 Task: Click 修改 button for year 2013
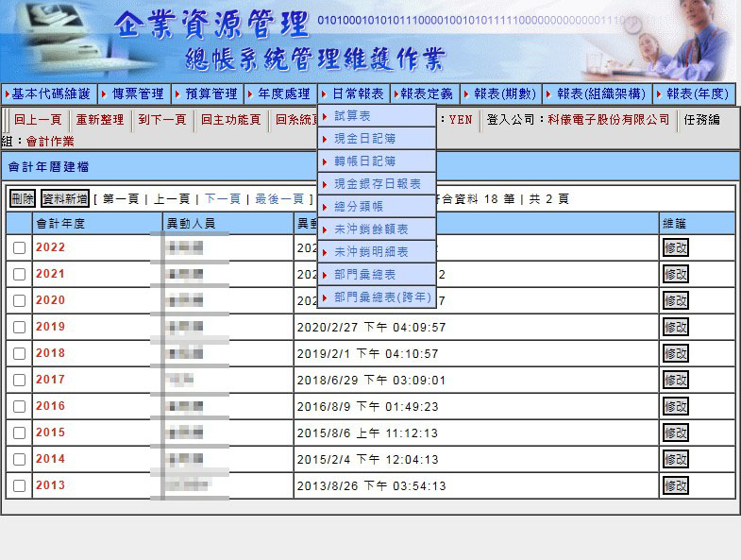coord(675,485)
